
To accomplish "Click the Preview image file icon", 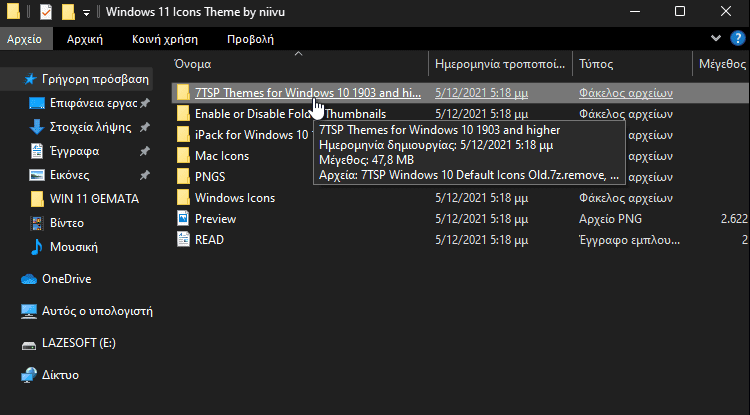I will click(x=183, y=219).
